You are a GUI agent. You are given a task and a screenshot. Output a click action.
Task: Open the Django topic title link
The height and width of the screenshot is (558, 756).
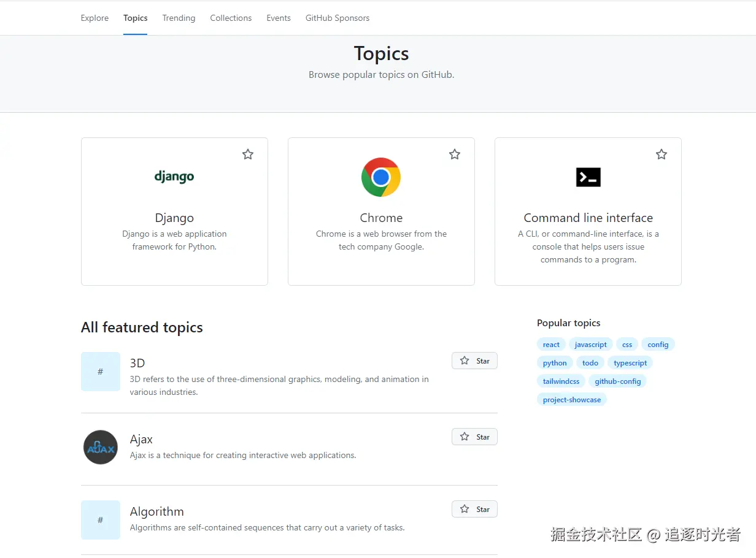click(174, 218)
